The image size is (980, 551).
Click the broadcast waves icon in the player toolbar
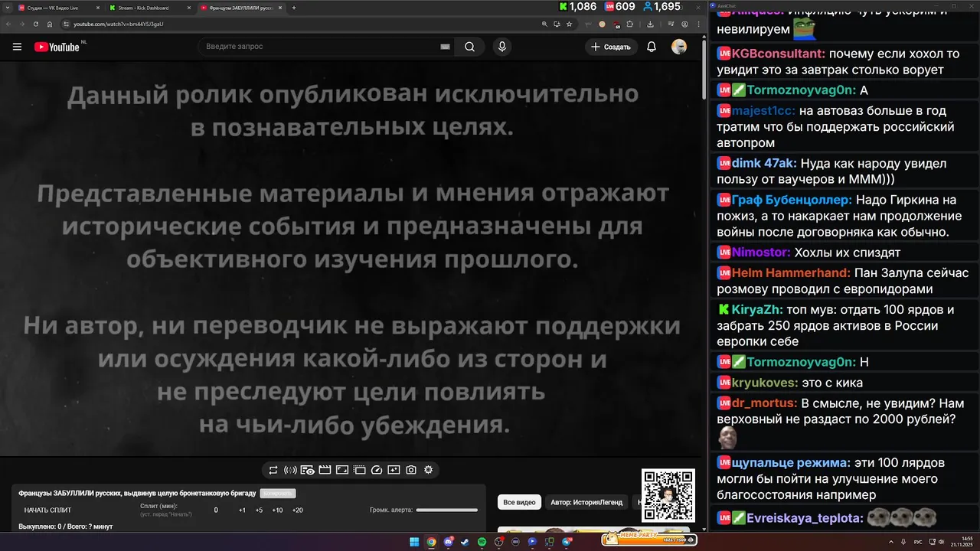pos(290,470)
